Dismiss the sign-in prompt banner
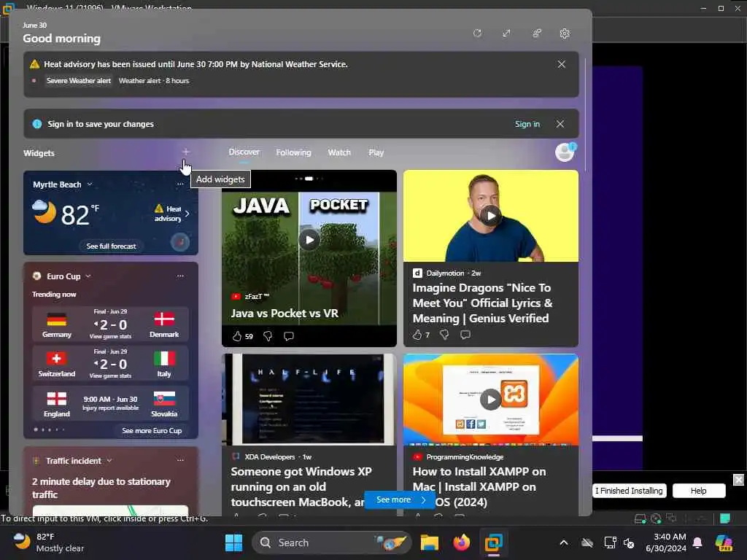 pyautogui.click(x=560, y=124)
